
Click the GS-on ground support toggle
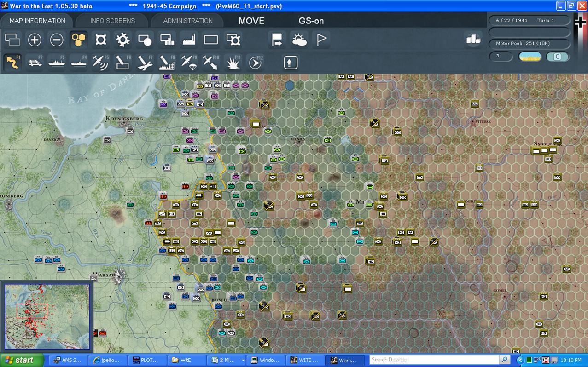[311, 21]
